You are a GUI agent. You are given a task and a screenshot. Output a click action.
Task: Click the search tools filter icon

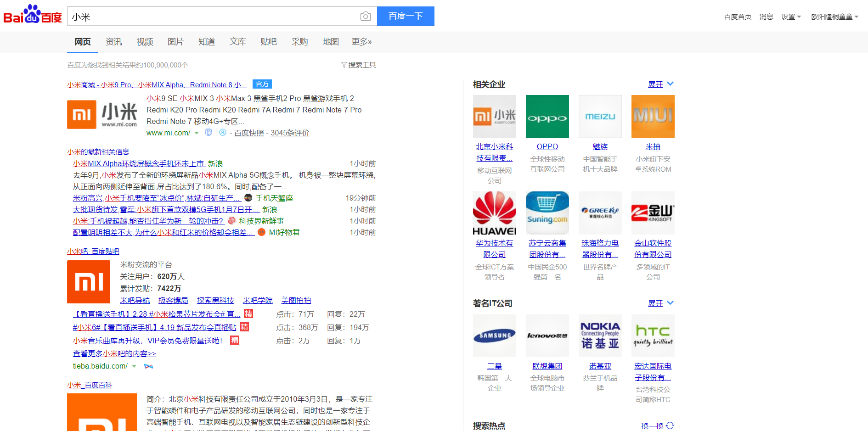coord(344,65)
